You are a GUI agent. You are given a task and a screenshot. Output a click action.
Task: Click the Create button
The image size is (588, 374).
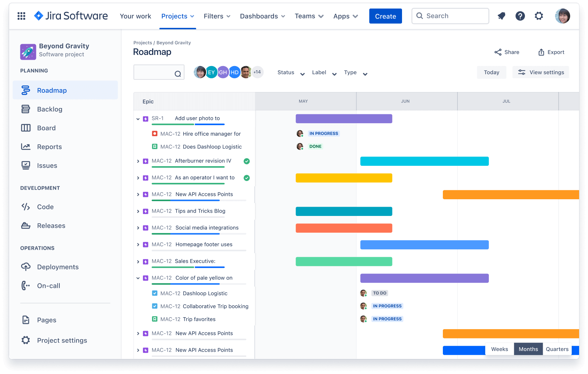pos(385,16)
